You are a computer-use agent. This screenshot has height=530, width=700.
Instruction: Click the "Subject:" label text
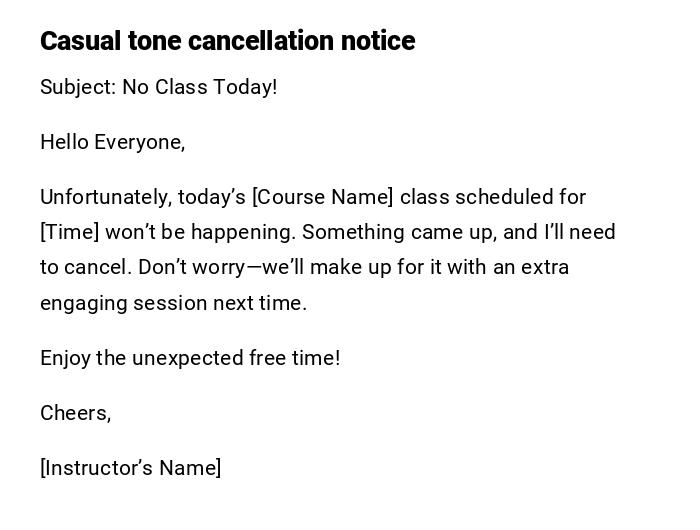point(78,87)
